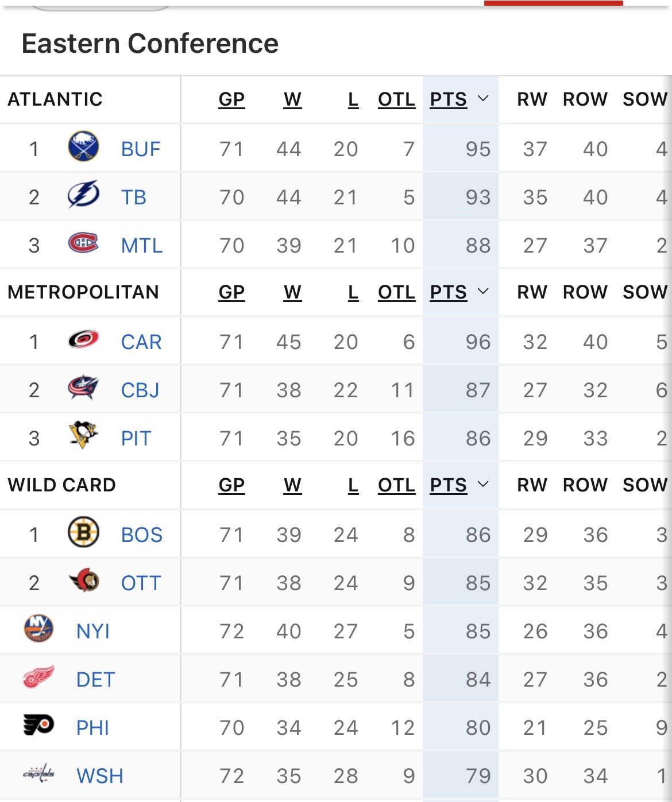Sort Metropolitan division by OTL column
The width and height of the screenshot is (672, 802).
[396, 292]
